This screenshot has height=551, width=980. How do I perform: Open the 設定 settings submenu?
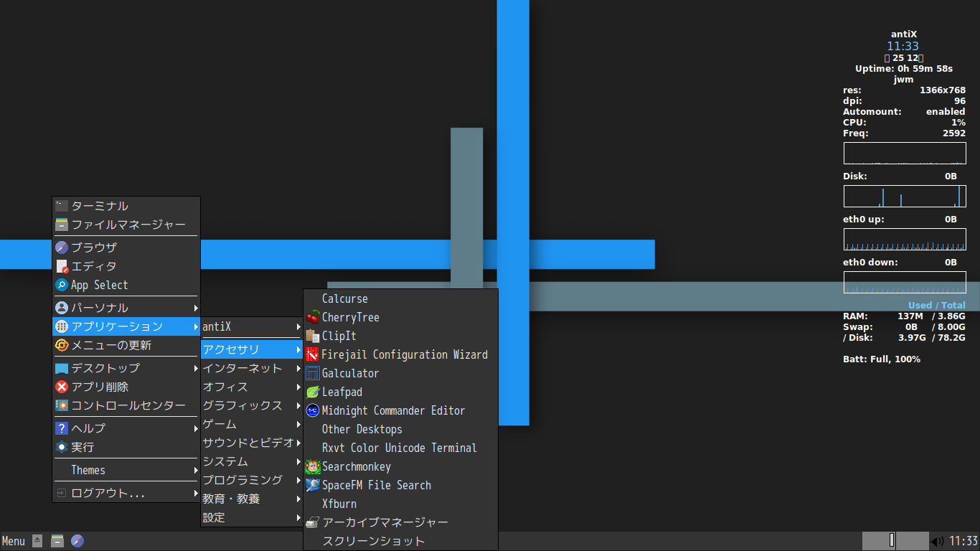pyautogui.click(x=251, y=517)
